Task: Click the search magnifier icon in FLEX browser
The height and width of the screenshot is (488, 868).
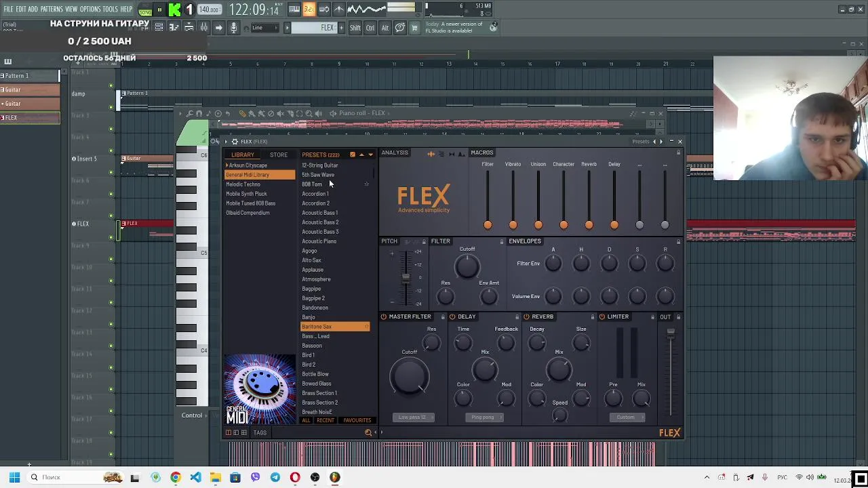Action: coord(368,432)
